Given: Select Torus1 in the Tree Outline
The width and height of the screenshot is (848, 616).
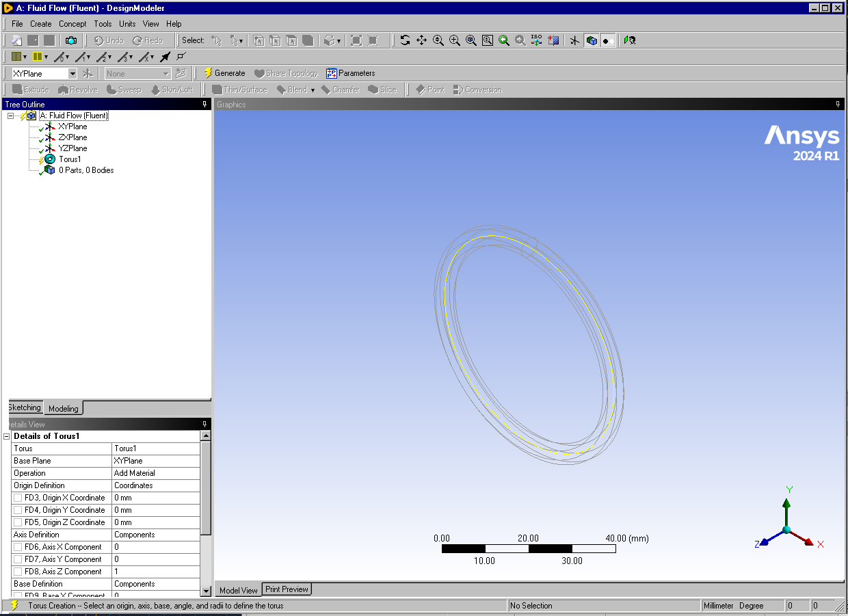Looking at the screenshot, I should point(69,159).
